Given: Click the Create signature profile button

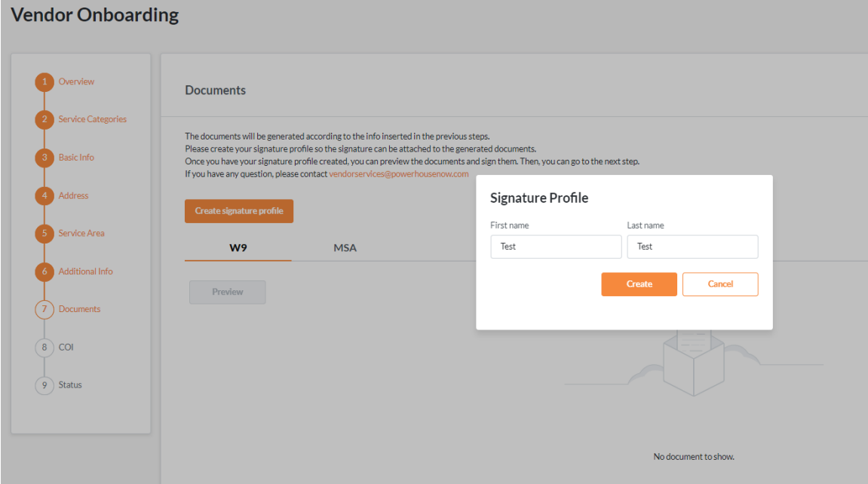Looking at the screenshot, I should pos(239,211).
